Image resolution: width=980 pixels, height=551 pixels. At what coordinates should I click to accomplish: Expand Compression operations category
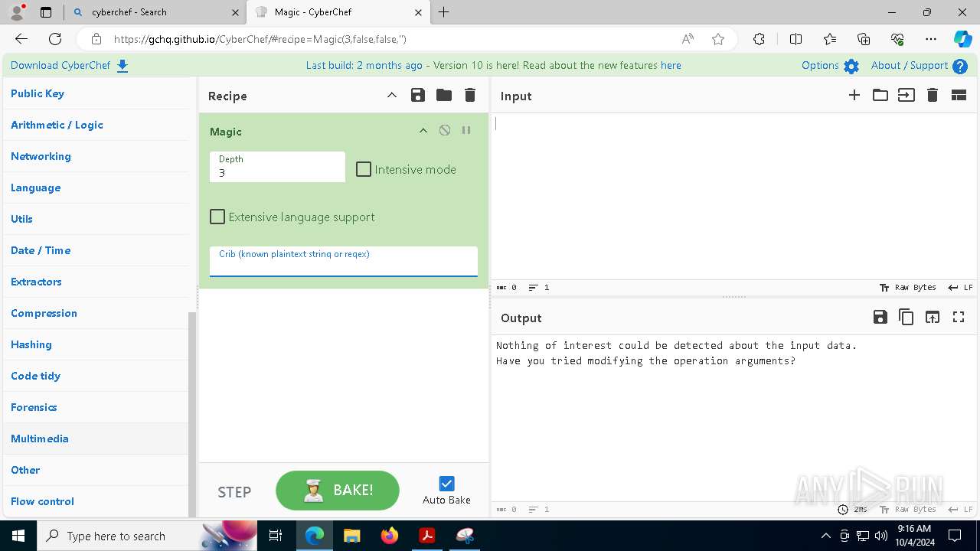click(x=96, y=313)
